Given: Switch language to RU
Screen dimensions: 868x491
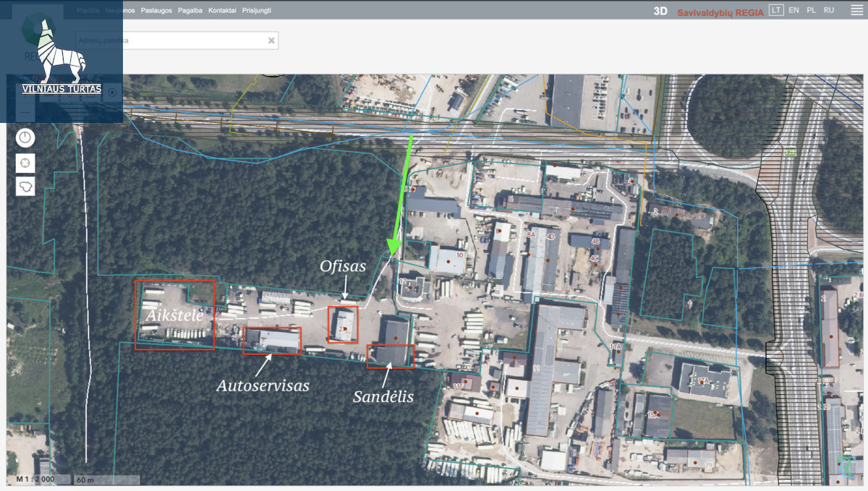Looking at the screenshot, I should click(x=829, y=10).
